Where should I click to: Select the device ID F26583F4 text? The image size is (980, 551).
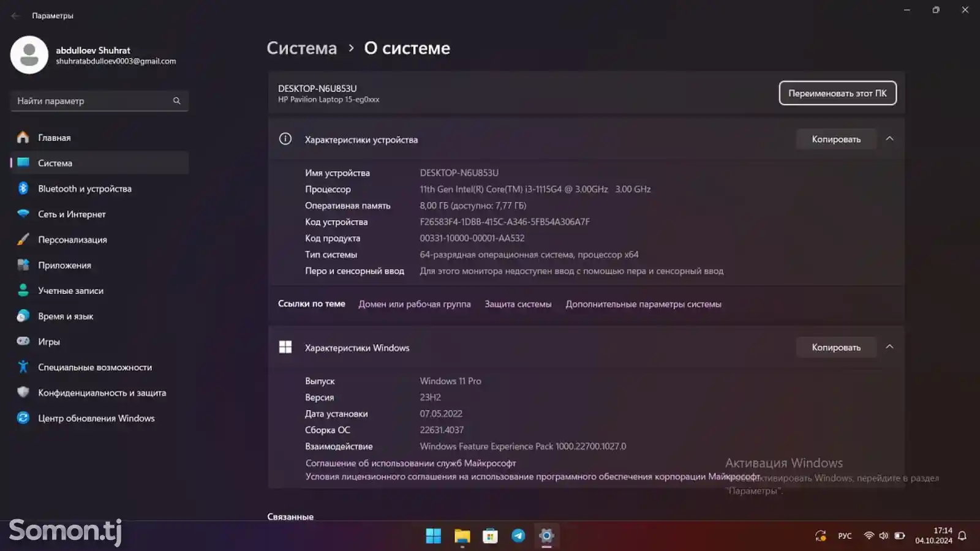[x=505, y=222]
